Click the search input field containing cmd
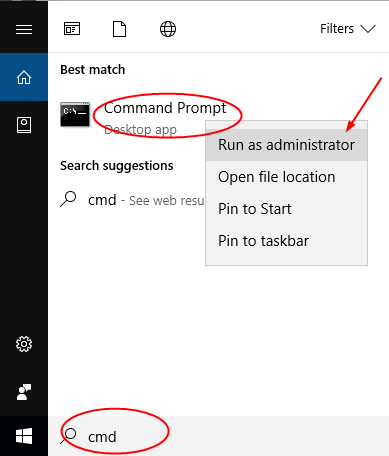This screenshot has height=456, width=389. tap(218, 436)
